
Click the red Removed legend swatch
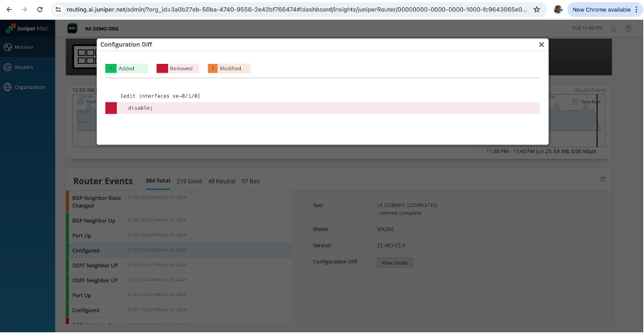162,68
